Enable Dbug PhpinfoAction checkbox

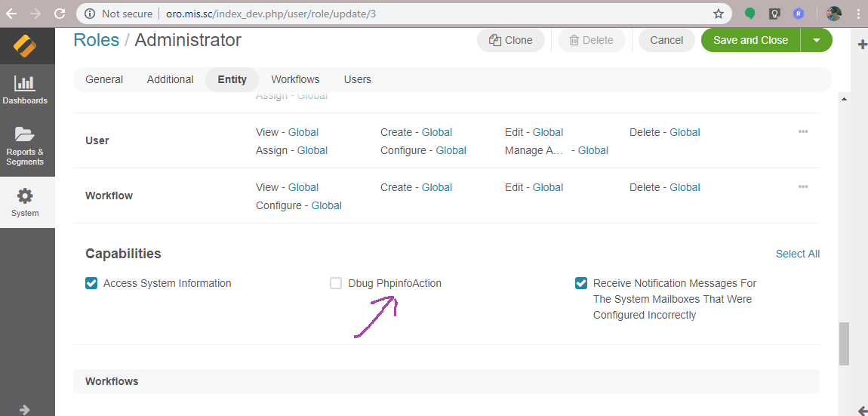click(x=336, y=283)
